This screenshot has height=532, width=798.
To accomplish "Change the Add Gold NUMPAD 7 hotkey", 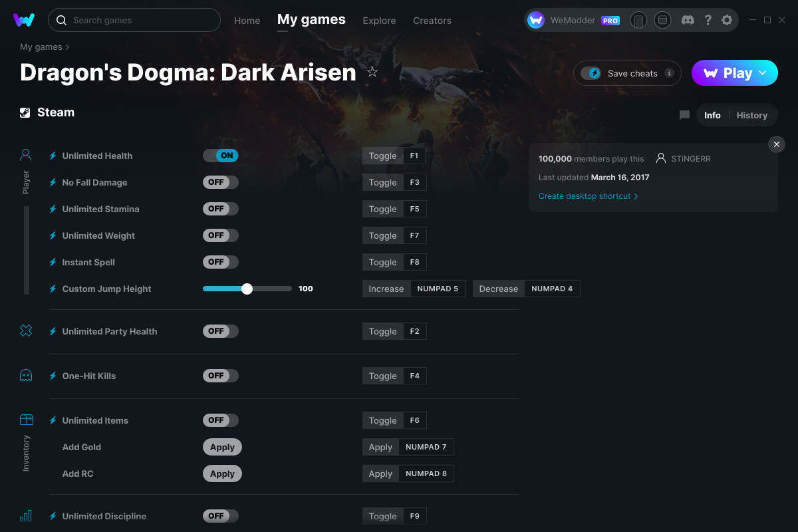I will point(426,447).
